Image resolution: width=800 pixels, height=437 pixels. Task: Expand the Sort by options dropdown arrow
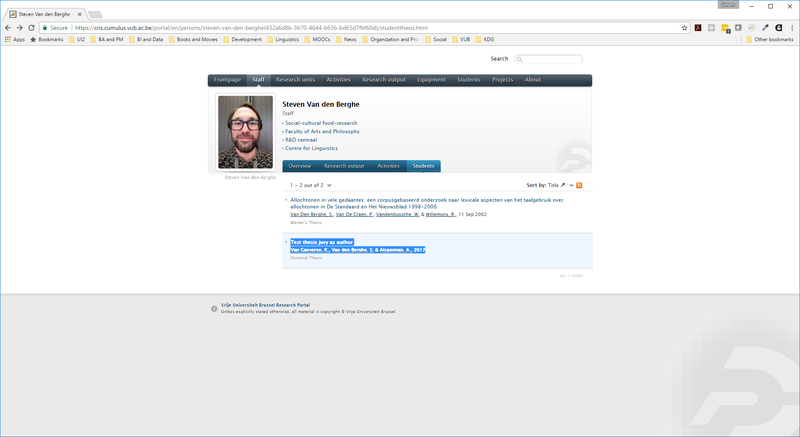click(x=571, y=186)
